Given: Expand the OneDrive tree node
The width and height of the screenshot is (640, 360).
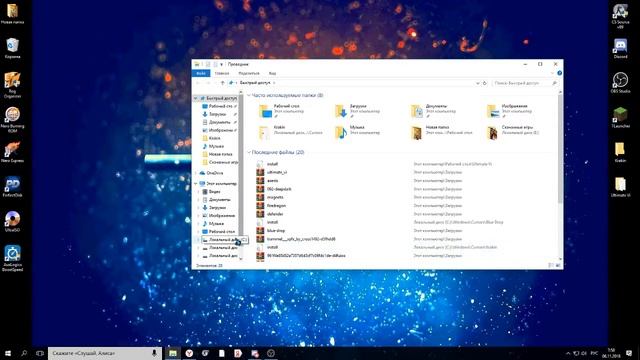Looking at the screenshot, I should (x=196, y=173).
